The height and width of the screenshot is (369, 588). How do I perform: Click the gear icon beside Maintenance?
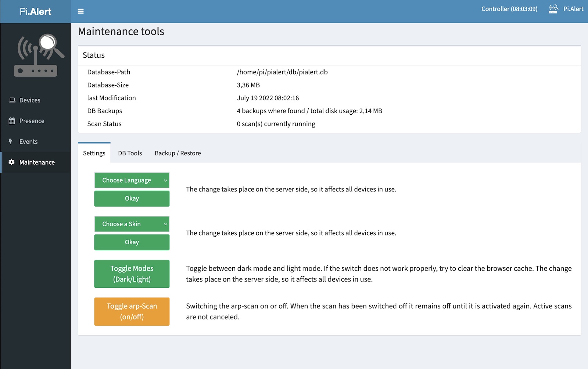coord(12,162)
